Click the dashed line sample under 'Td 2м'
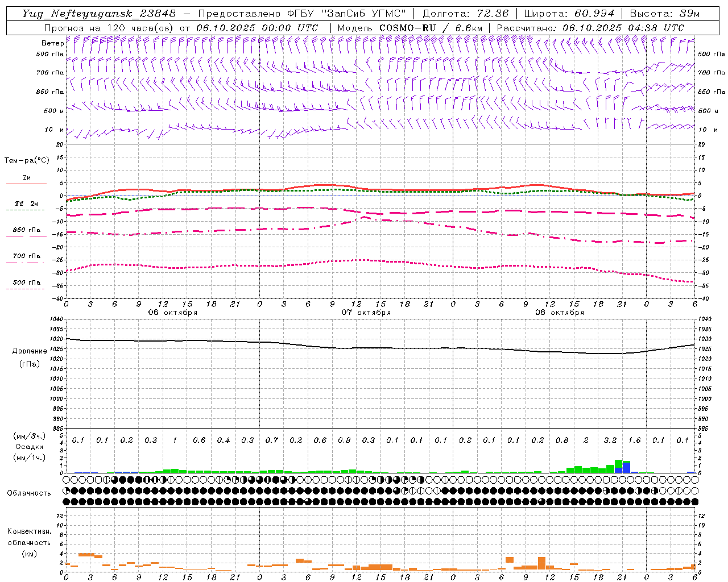 (25, 210)
